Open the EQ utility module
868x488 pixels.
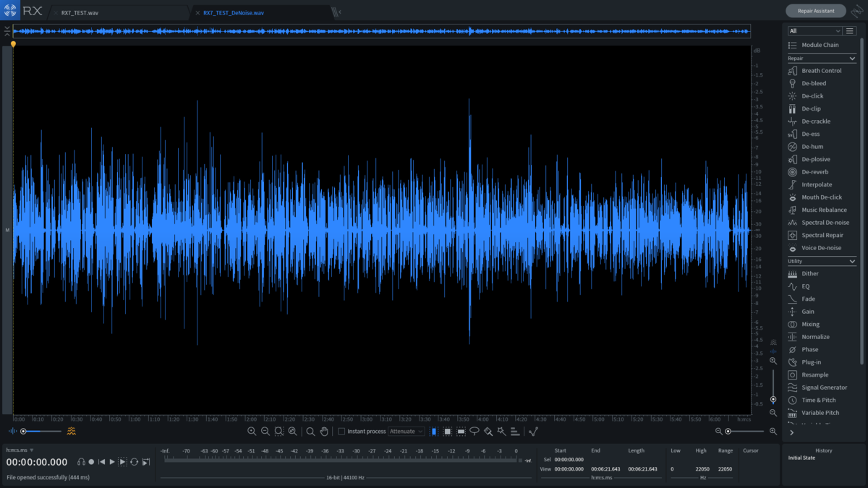[x=822, y=286]
